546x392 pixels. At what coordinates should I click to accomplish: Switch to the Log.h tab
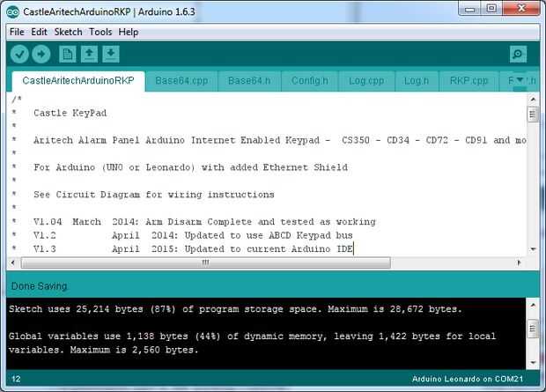(417, 81)
